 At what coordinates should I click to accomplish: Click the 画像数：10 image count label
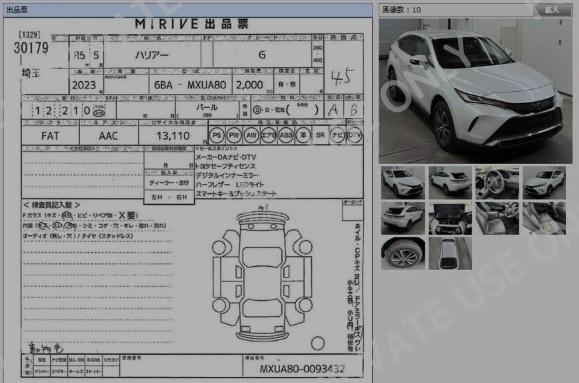point(401,10)
